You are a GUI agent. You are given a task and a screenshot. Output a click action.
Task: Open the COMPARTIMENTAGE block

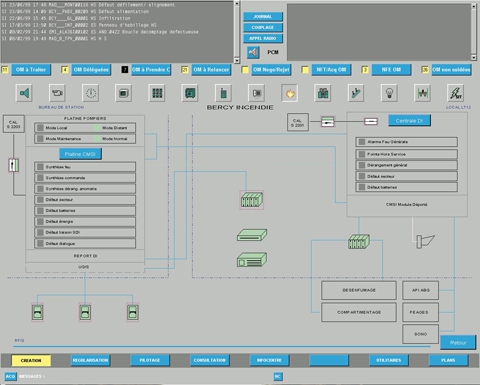click(x=359, y=312)
